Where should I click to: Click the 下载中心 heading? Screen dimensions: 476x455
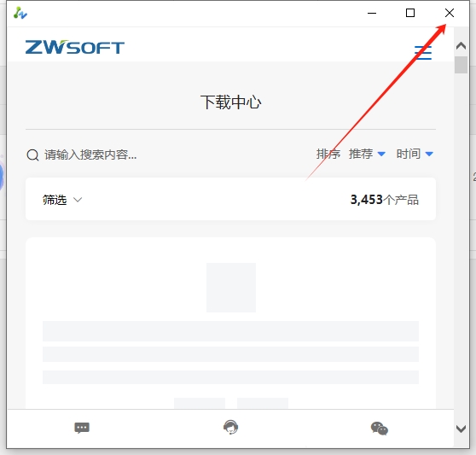[x=230, y=102]
